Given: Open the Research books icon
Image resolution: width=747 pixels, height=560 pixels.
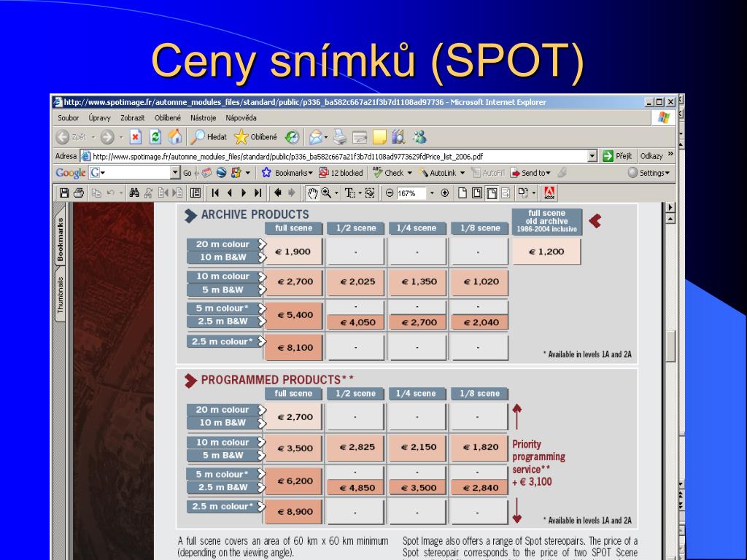Looking at the screenshot, I should tap(398, 137).
